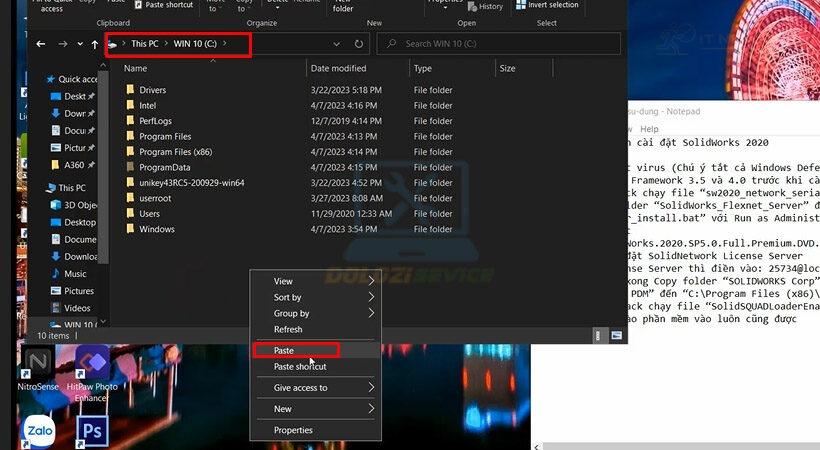Screen dimensions: 820x450
Task: Open the Photoshop desktop shortcut
Action: (92, 430)
